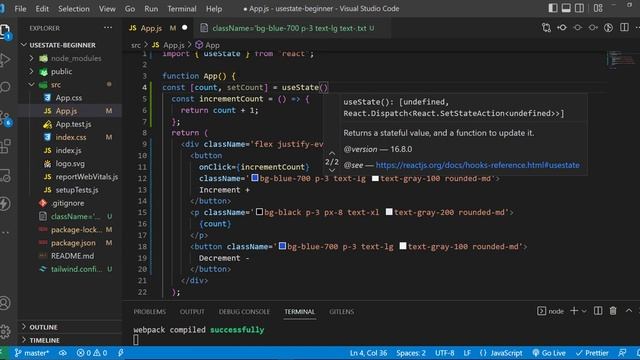Open the terminal launch profile dropdown arrow
This screenshot has height=360, width=640.
click(584, 311)
